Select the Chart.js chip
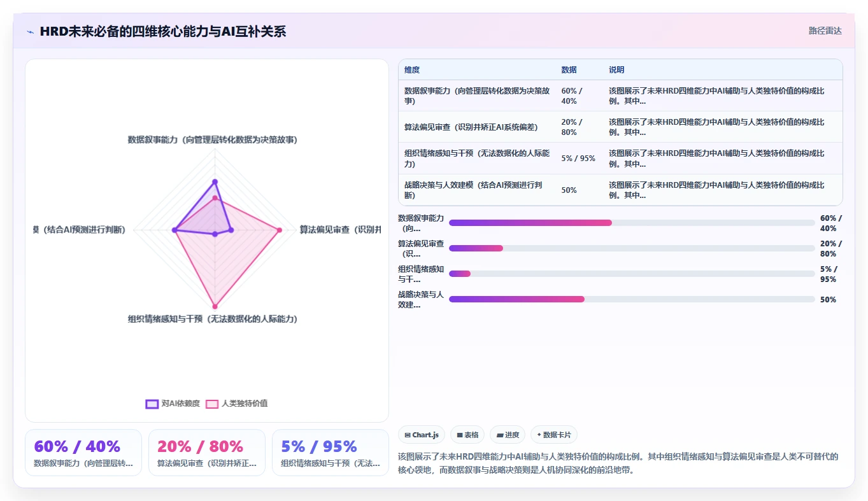The height and width of the screenshot is (501, 868). (x=422, y=435)
